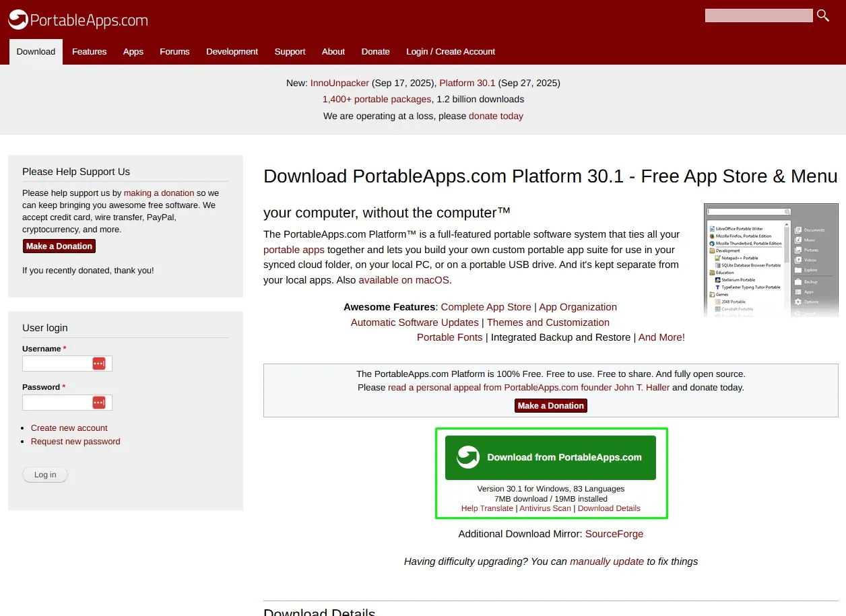Viewport: 846px width, 616px height.
Task: Open the Features menu item
Action: pos(90,52)
